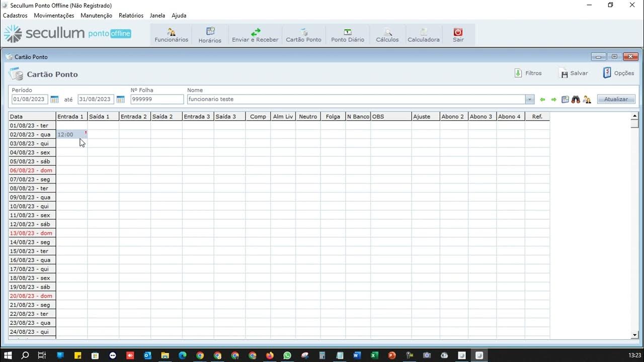Open calendar picker for end date

[120, 100]
